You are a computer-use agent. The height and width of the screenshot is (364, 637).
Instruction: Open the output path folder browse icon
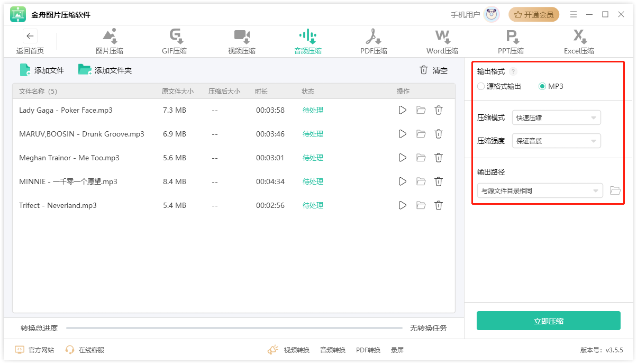pyautogui.click(x=615, y=190)
